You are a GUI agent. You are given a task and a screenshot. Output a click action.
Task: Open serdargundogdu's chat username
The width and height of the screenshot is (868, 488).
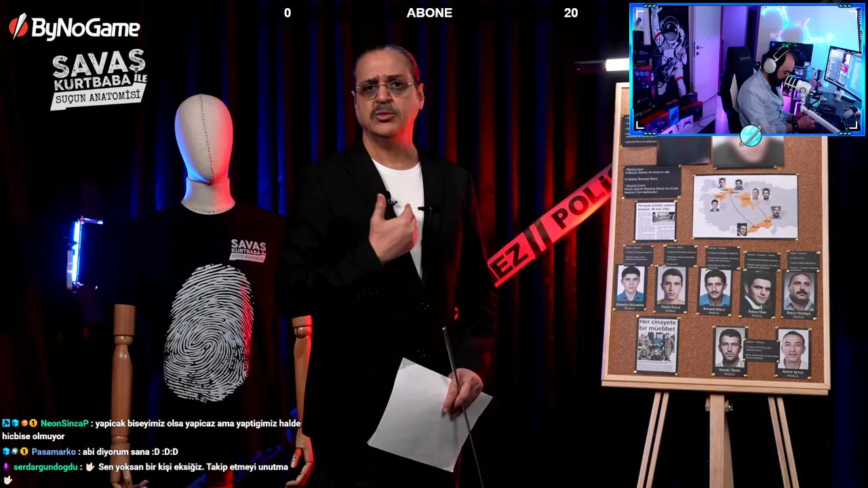coord(45,467)
